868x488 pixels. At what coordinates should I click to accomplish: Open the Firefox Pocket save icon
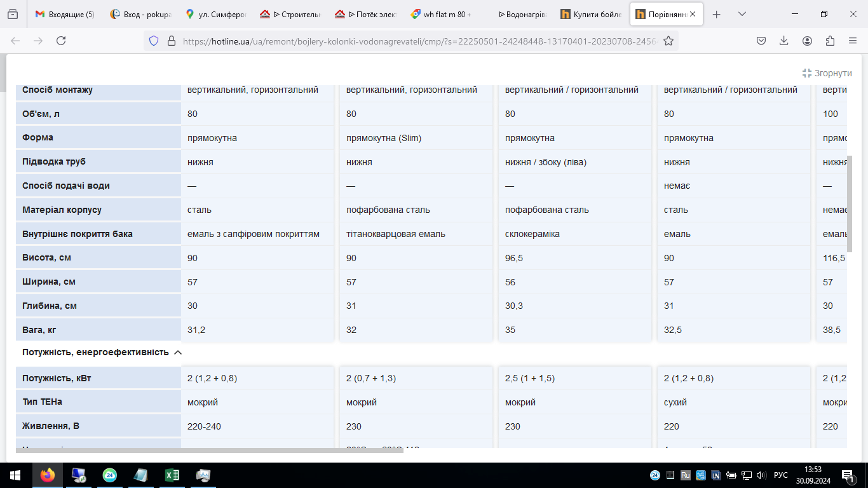tap(761, 41)
